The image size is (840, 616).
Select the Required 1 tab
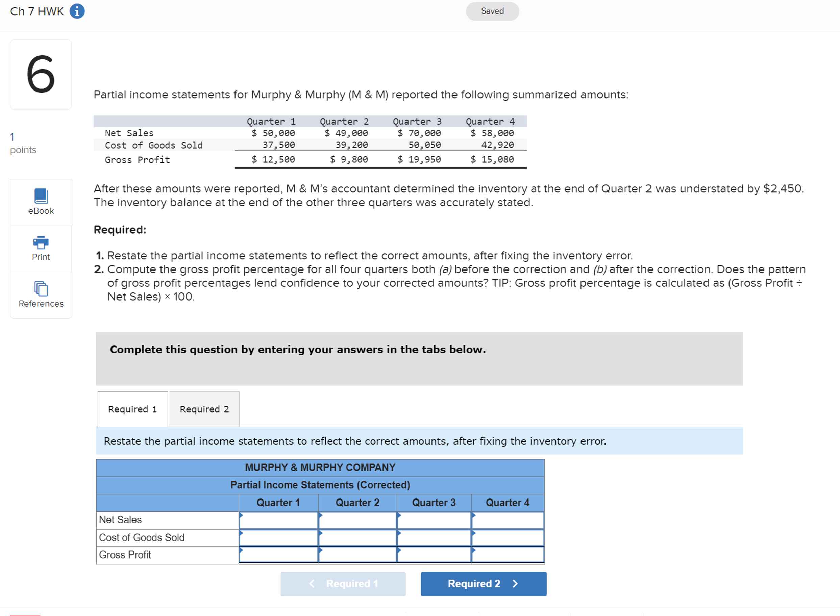[132, 409]
